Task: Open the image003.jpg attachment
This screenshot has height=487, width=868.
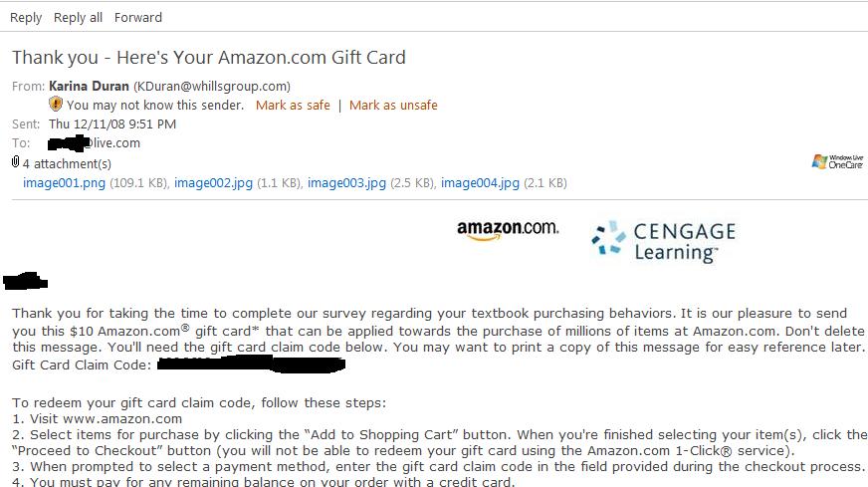Action: [346, 182]
